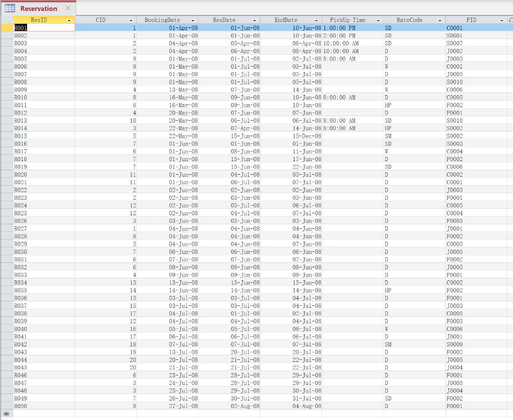
Task: Click PID S0010 in row R008
Action: tap(477, 82)
